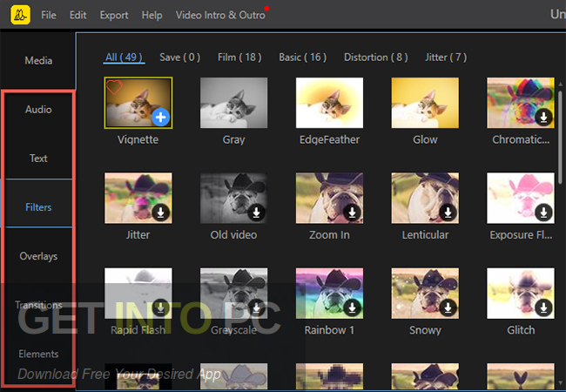Download the Zoom In filter icon

pos(352,213)
